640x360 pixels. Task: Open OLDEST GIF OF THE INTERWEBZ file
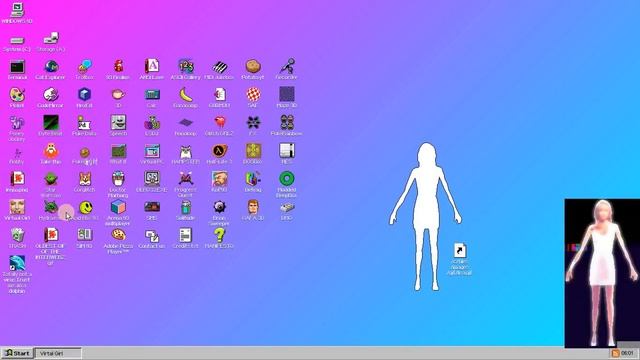[x=51, y=235]
